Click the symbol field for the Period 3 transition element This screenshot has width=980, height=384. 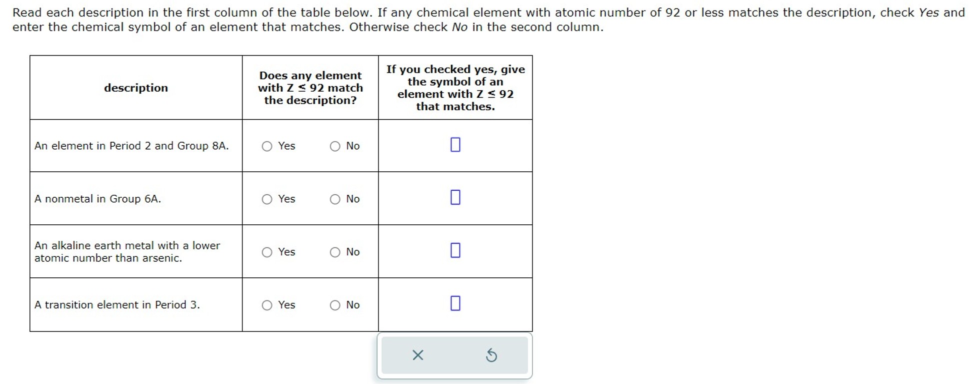[x=454, y=302]
